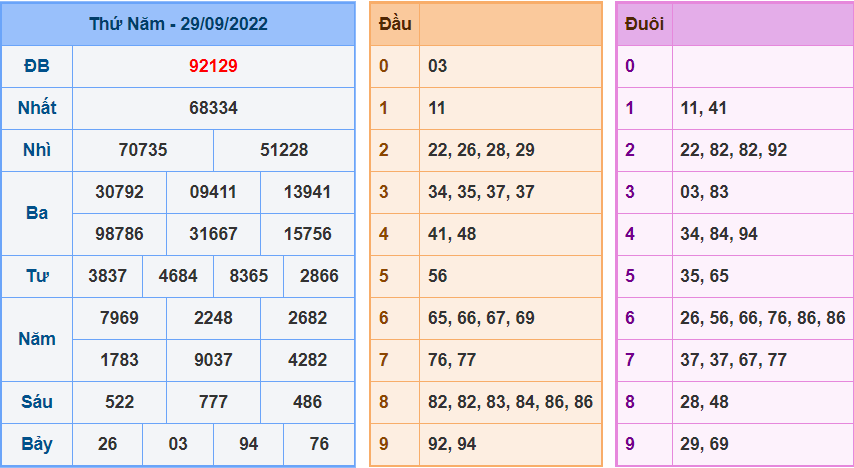Click fifth prize number 7969
The width and height of the screenshot is (854, 468).
(x=119, y=318)
